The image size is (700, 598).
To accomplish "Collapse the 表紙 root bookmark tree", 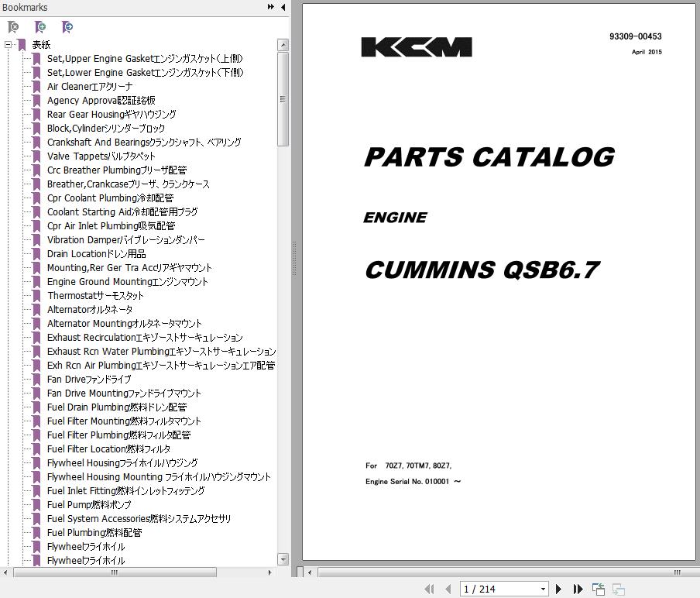I will [8, 45].
